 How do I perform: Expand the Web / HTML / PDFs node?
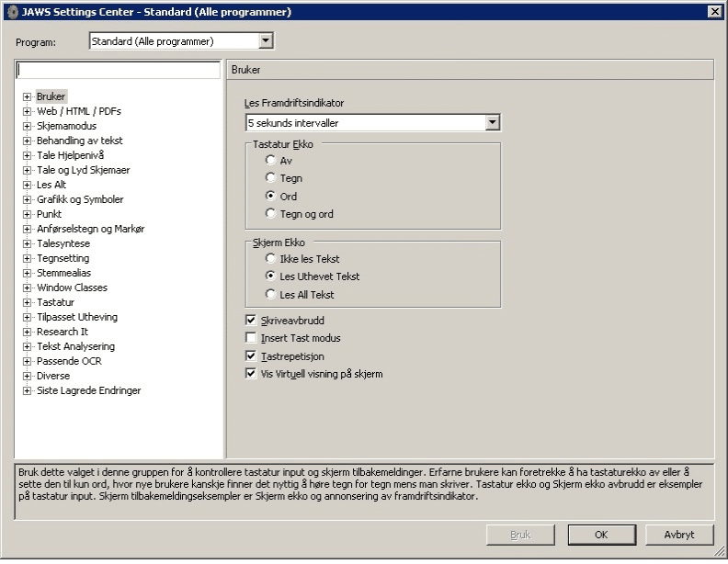pyautogui.click(x=28, y=111)
